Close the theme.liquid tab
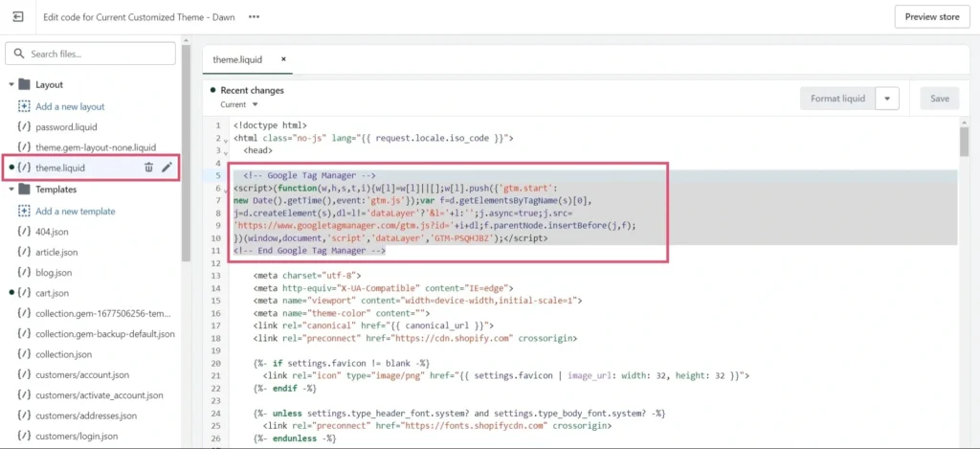The width and height of the screenshot is (980, 449). coord(283,59)
